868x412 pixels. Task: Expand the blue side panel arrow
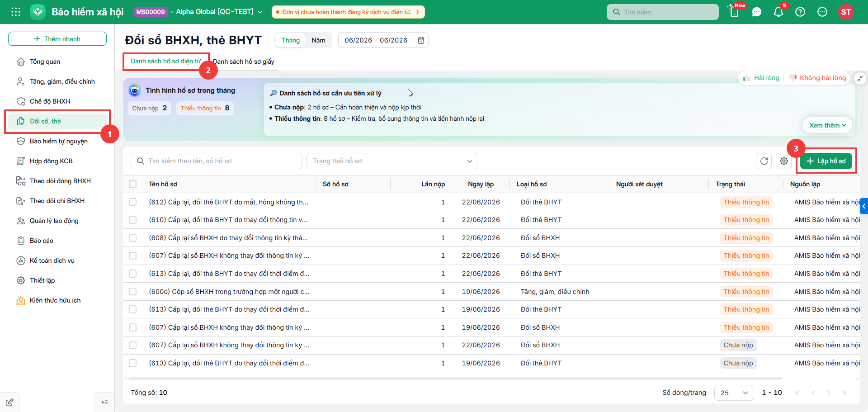(x=864, y=206)
